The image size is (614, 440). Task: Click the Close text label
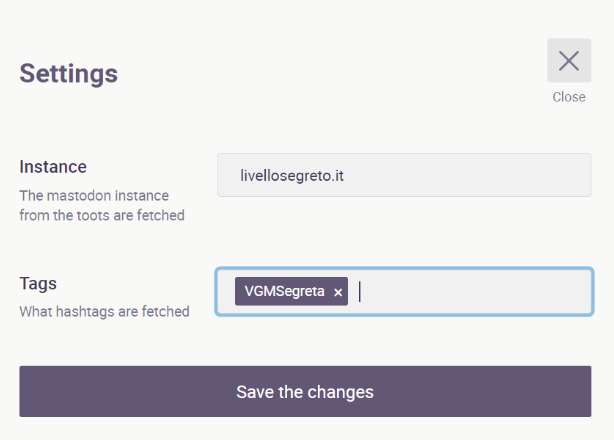coord(569,97)
